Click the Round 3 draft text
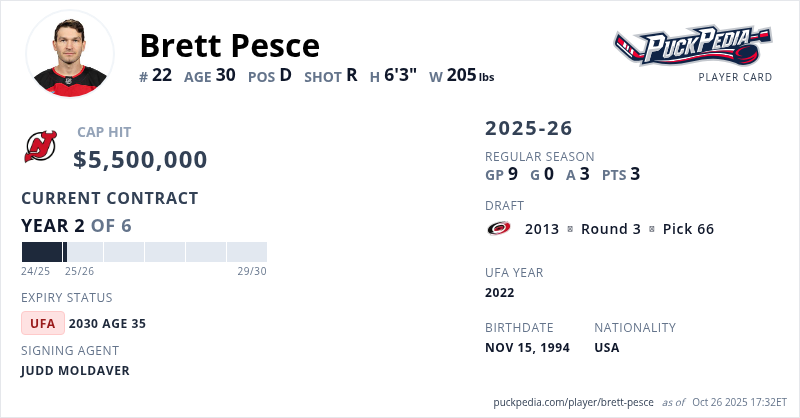The image size is (800, 418). [x=611, y=229]
